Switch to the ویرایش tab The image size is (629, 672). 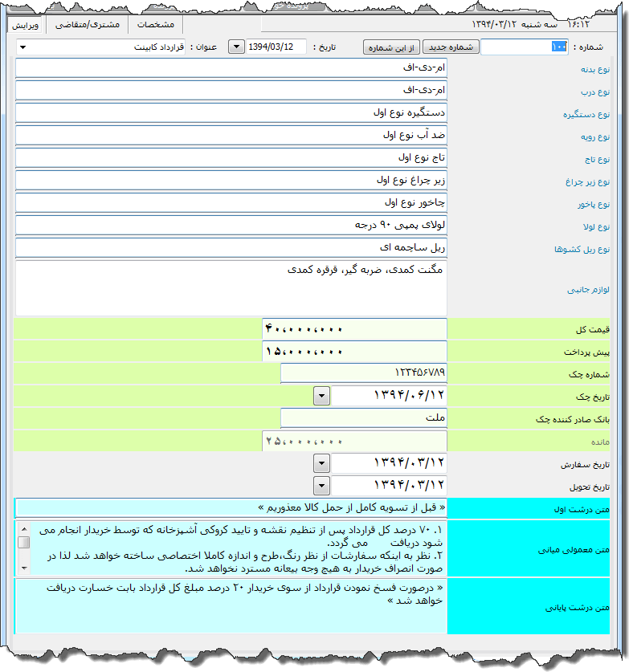pyautogui.click(x=25, y=25)
